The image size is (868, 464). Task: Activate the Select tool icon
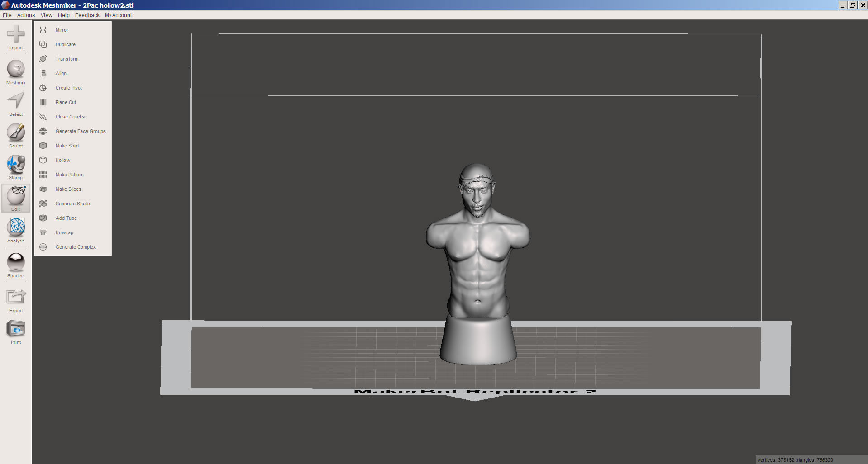16,100
